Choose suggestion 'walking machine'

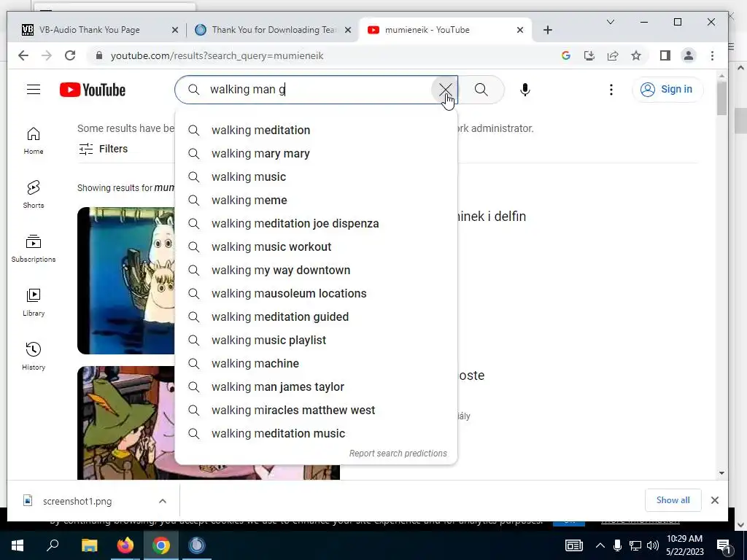(x=317, y=363)
